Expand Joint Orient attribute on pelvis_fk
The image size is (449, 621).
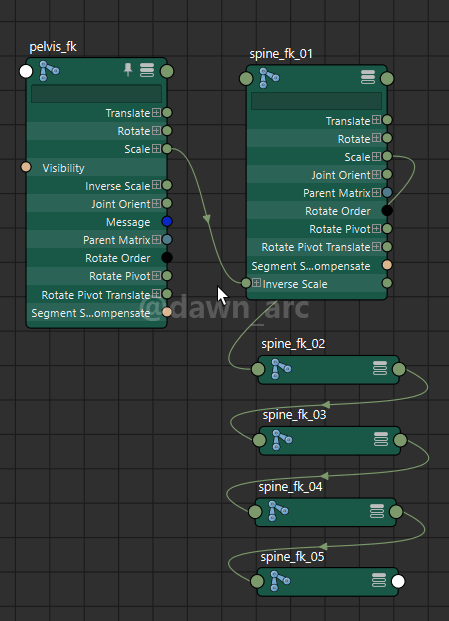click(156, 203)
